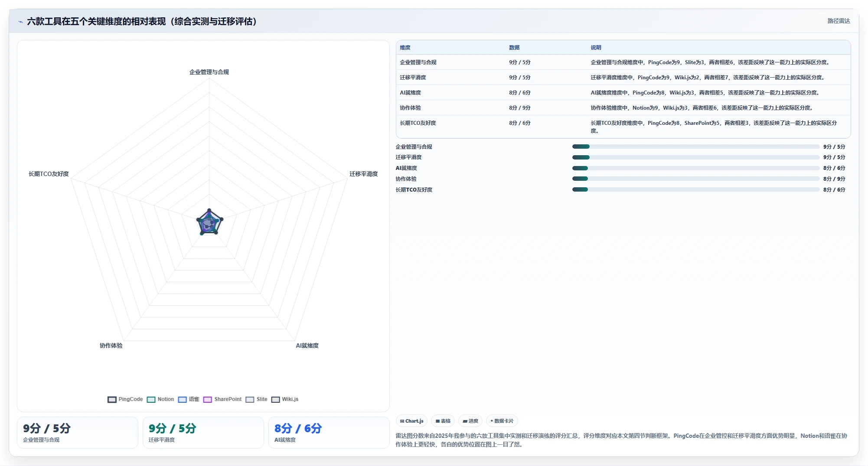
Task: Click the 企业管理与合规 radar axis label
Action: click(x=209, y=72)
